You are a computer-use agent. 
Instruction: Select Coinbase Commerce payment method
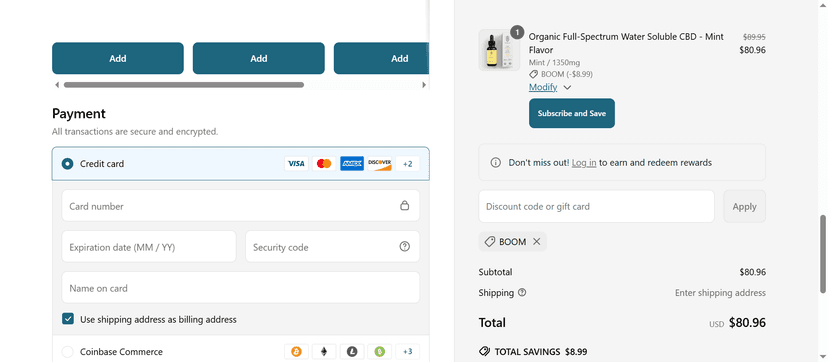(68, 351)
